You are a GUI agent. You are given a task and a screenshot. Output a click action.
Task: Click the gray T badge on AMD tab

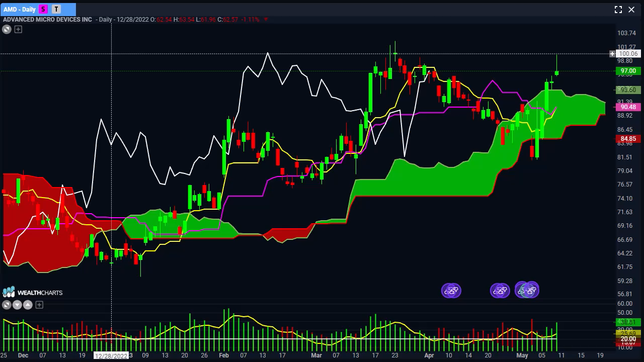56,9
